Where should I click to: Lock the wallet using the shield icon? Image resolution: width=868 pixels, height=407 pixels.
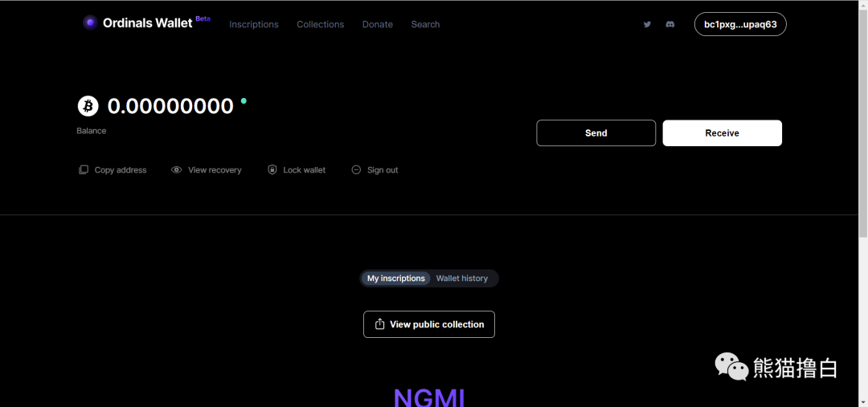[x=272, y=170]
